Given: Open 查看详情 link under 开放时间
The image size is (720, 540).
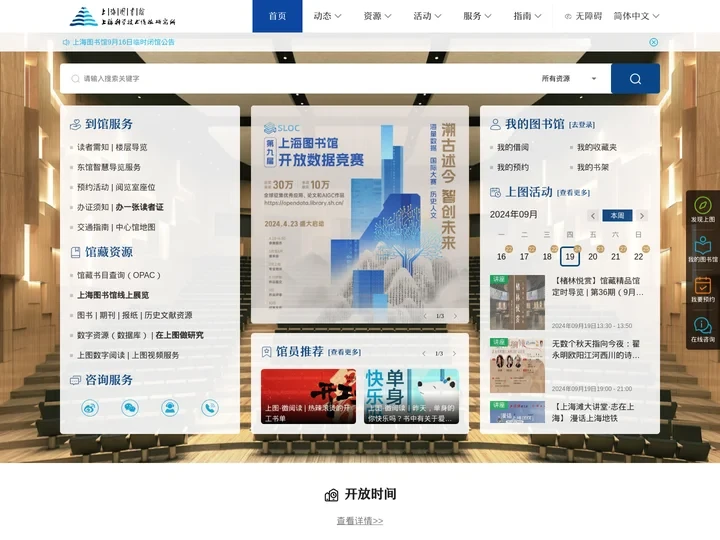Looking at the screenshot, I should click(360, 521).
